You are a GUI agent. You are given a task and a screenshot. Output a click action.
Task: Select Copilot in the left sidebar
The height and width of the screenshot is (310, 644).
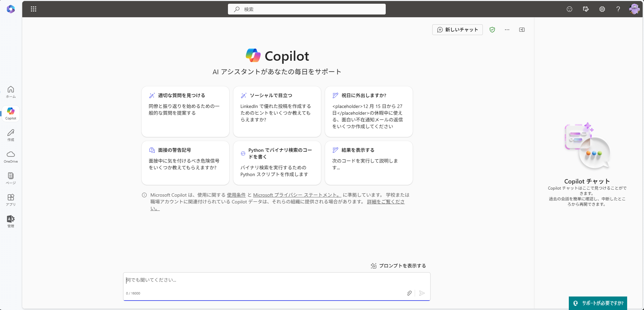click(11, 114)
